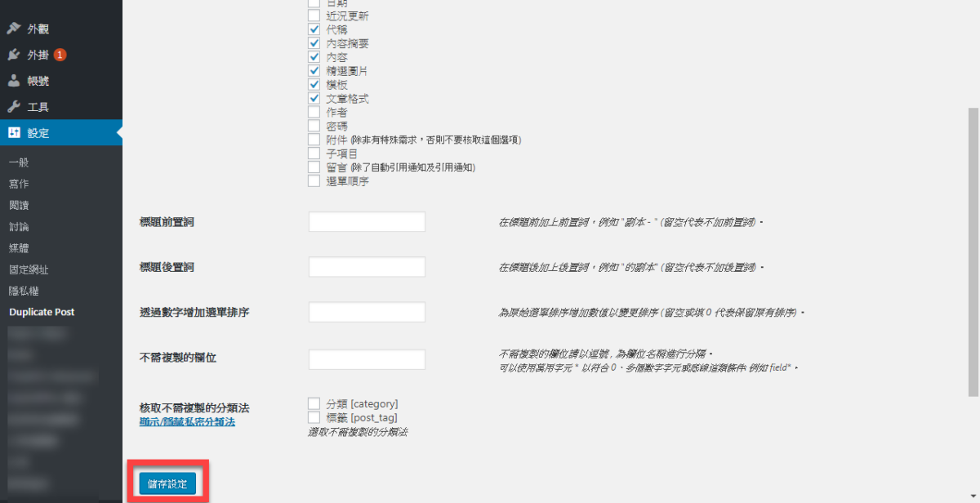Open the 外觀 sidebar menu

pos(61,29)
